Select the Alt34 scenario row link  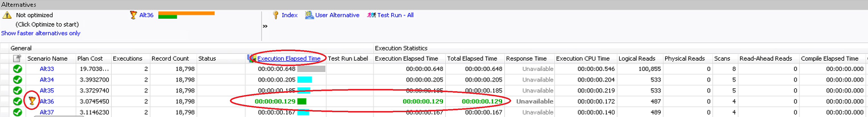pyautogui.click(x=47, y=80)
